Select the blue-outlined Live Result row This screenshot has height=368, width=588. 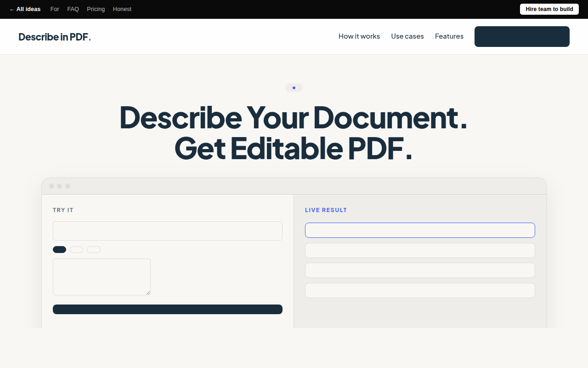coord(420,230)
